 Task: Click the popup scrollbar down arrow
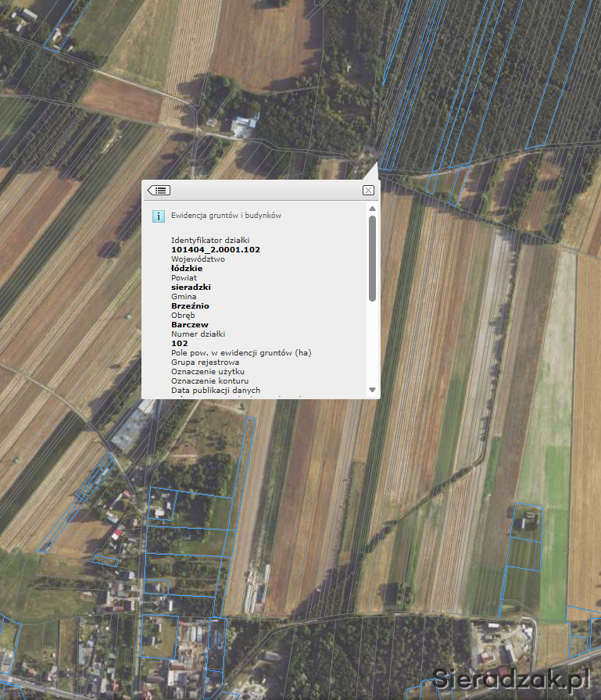[372, 389]
